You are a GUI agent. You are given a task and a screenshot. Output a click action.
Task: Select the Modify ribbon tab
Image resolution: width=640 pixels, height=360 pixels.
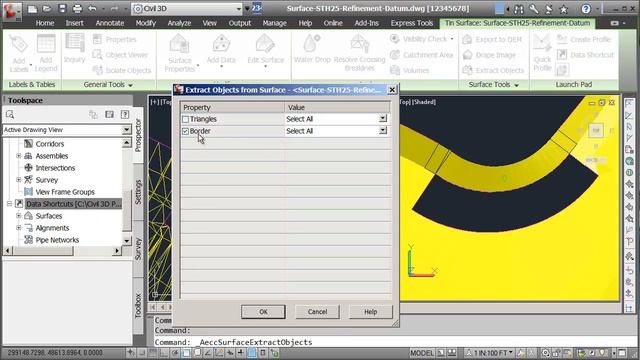point(146,23)
